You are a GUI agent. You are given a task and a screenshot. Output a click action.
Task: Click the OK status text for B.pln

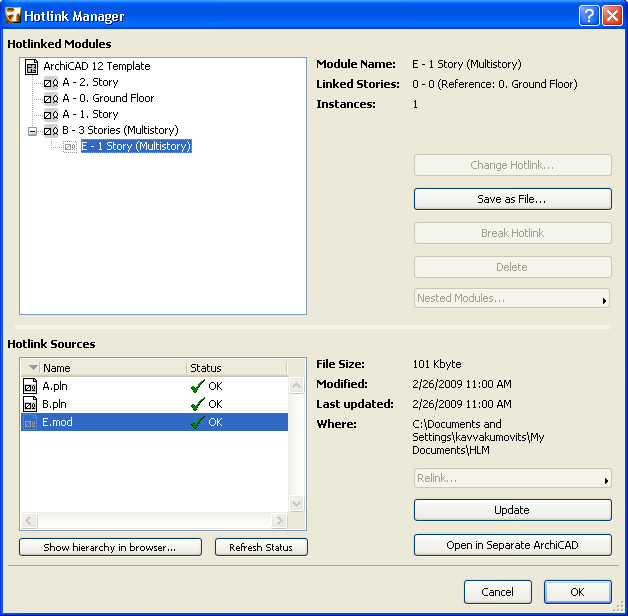tap(215, 404)
